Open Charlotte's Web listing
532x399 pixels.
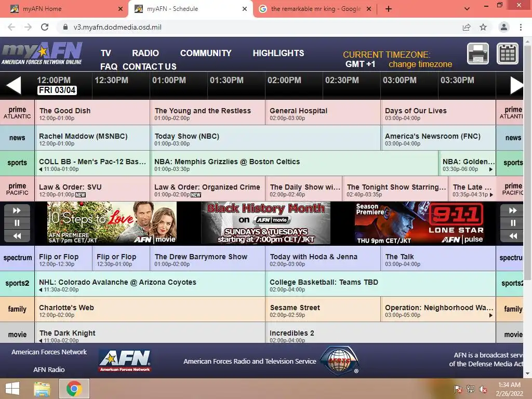(150, 309)
